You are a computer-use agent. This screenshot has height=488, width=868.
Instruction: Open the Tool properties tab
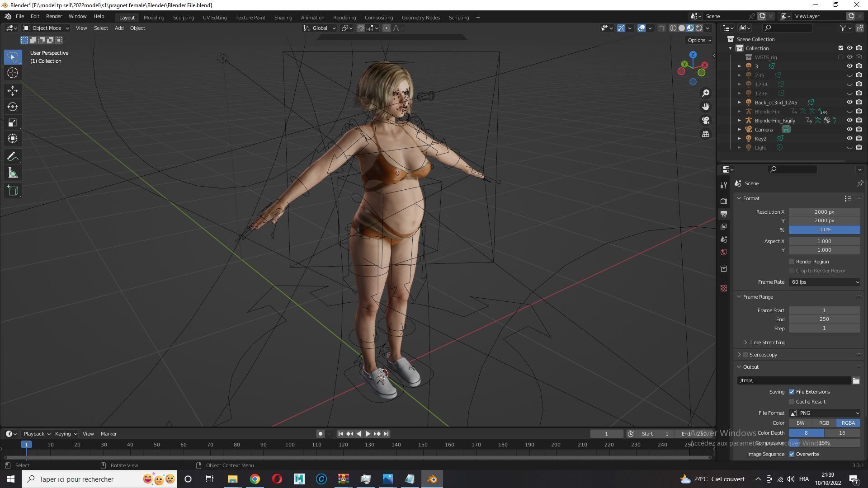click(x=724, y=185)
